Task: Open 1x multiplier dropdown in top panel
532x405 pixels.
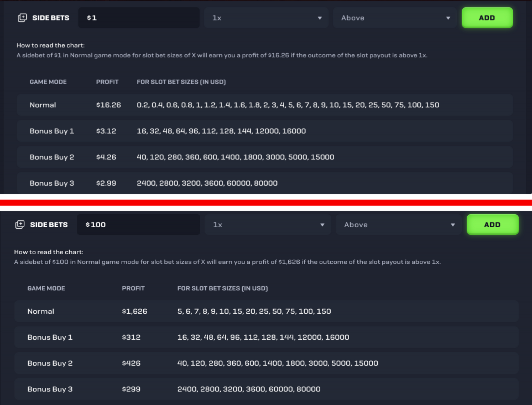Action: click(x=266, y=18)
